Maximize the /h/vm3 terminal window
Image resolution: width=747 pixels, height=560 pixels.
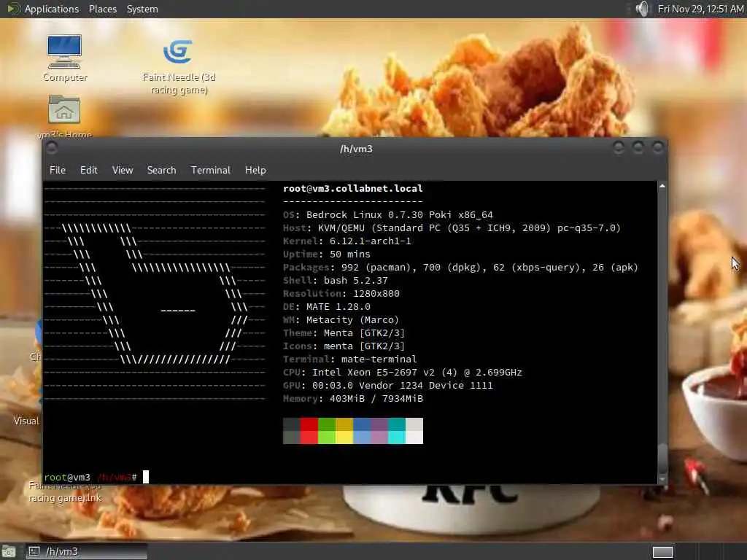(638, 147)
